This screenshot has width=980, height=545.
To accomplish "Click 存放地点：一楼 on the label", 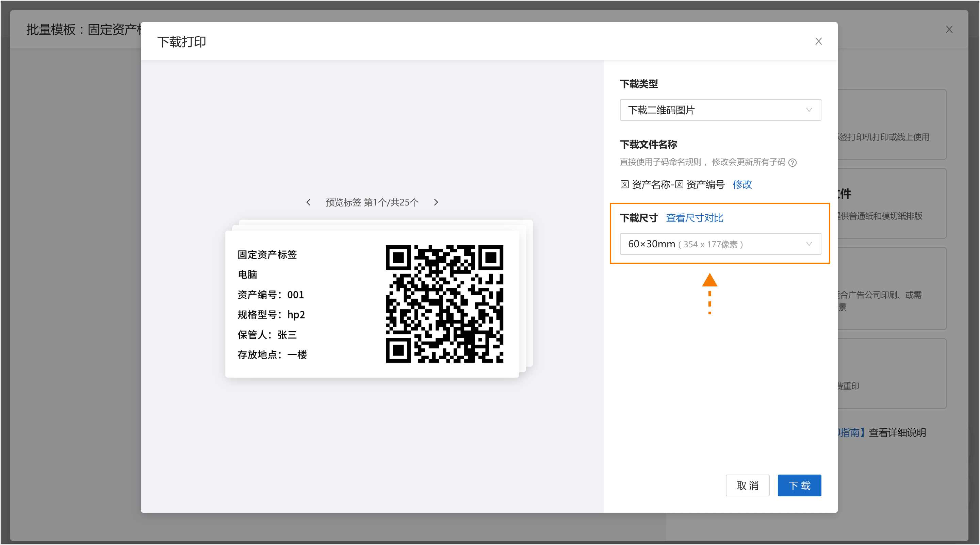I will [272, 355].
